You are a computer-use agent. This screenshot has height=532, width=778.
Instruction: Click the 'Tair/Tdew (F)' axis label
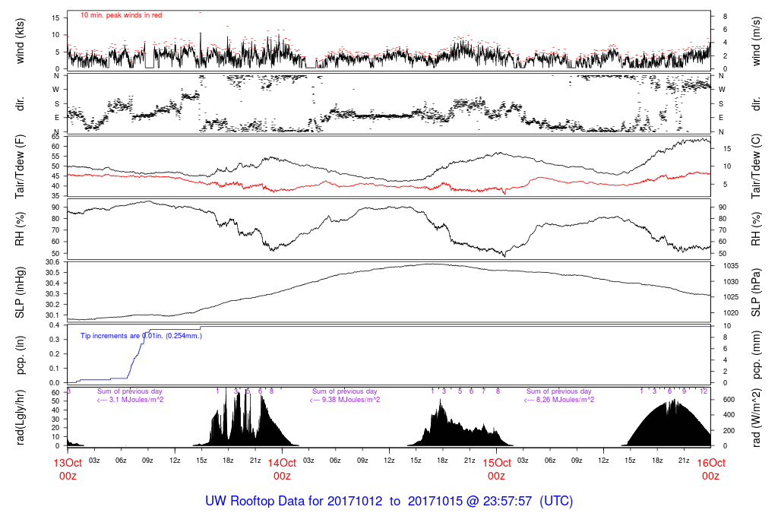tap(20, 166)
